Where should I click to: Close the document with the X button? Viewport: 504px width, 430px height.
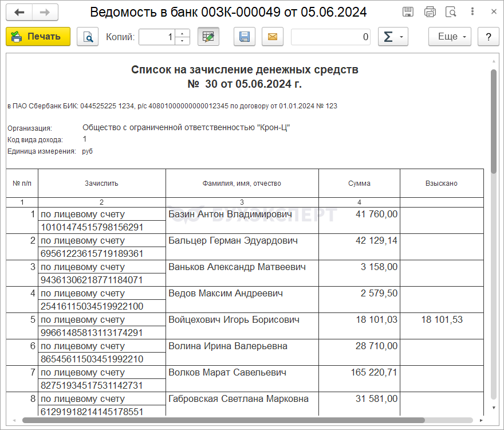[x=494, y=11]
